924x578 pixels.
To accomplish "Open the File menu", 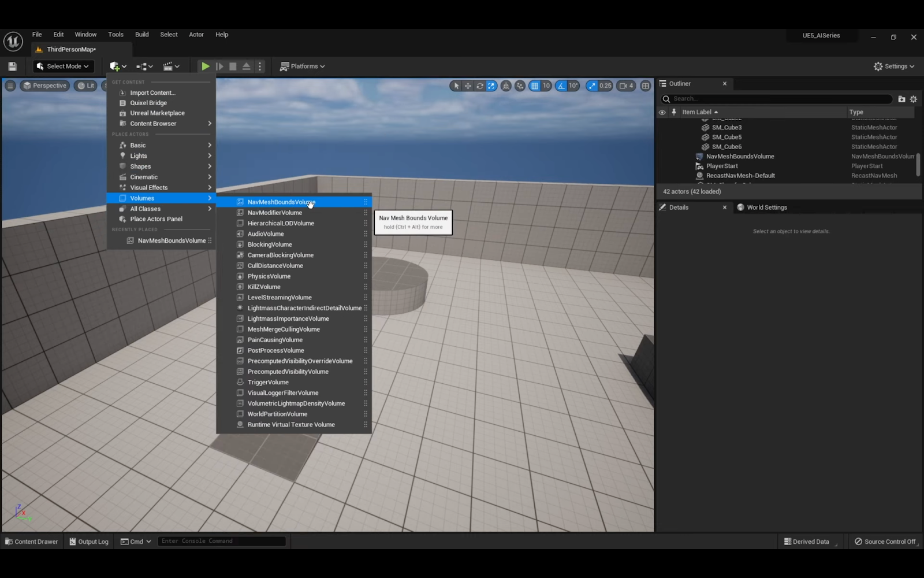I will click(37, 35).
